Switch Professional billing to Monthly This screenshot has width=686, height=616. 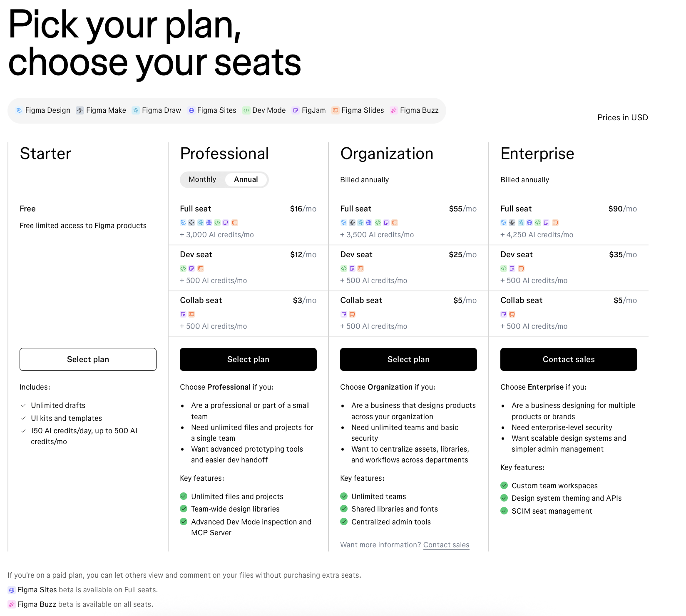click(202, 179)
